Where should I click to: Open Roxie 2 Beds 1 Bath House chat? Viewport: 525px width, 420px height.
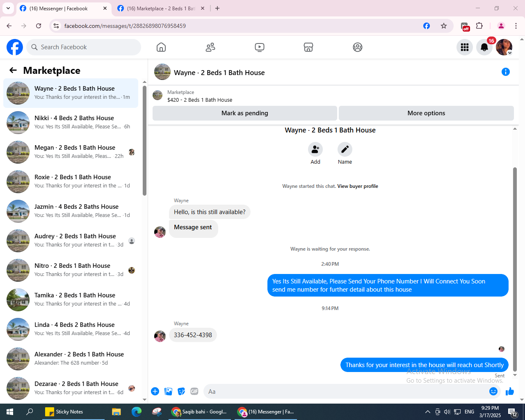(71, 182)
